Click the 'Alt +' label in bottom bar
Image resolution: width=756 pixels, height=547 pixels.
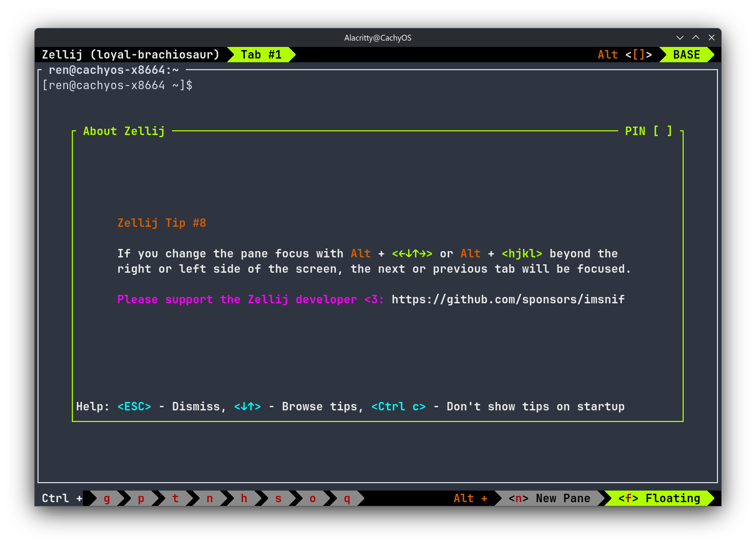(470, 498)
